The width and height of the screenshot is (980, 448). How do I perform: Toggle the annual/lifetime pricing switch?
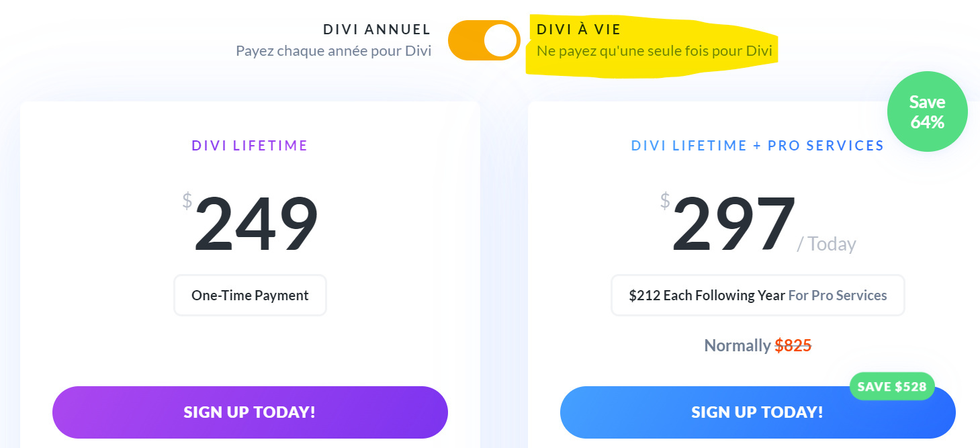pos(484,40)
